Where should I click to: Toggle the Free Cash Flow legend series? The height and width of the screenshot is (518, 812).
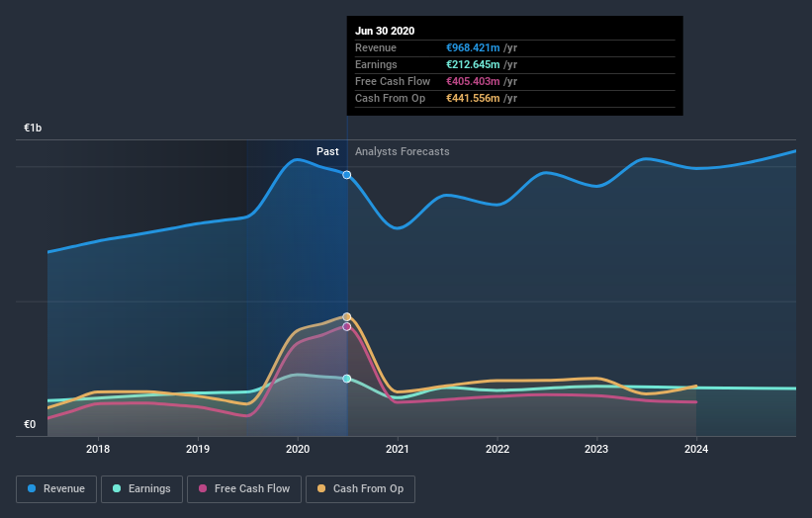pyautogui.click(x=244, y=489)
